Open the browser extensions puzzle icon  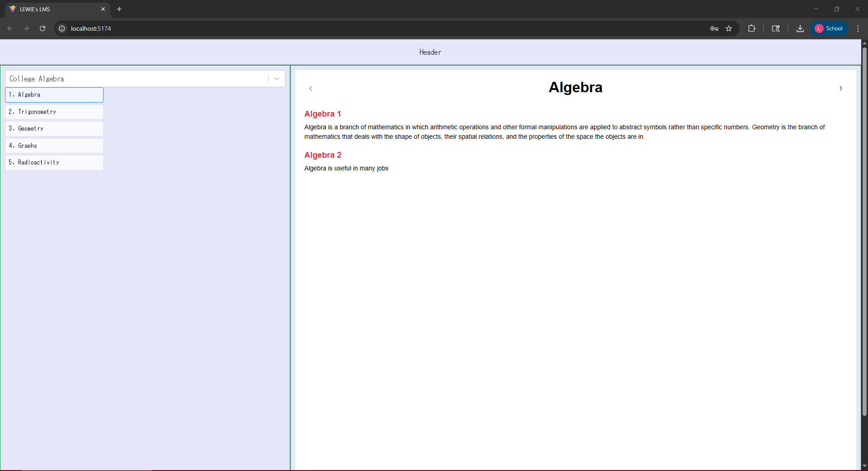pyautogui.click(x=751, y=28)
